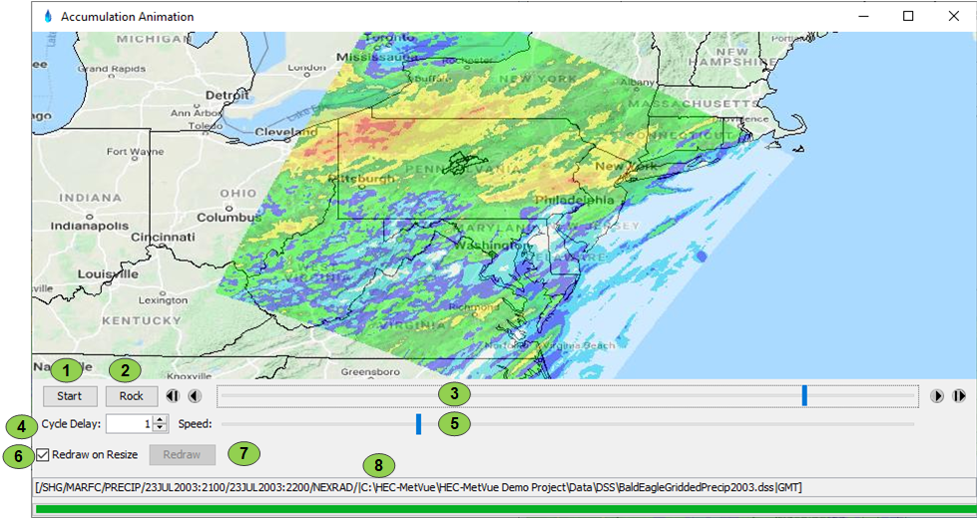980x519 pixels.
Task: Step back one animation frame
Action: pos(194,396)
